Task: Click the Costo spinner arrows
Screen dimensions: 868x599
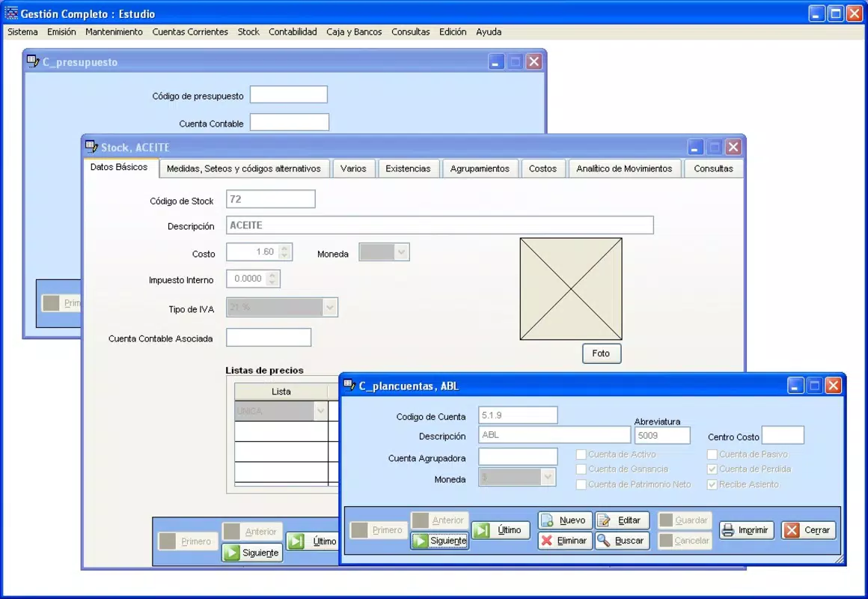Action: [x=284, y=252]
